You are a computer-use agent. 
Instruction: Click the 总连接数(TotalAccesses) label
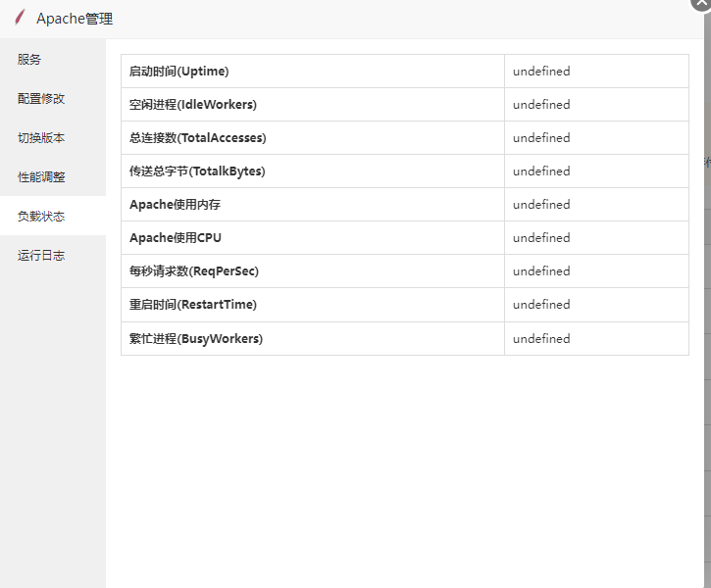[x=198, y=138]
